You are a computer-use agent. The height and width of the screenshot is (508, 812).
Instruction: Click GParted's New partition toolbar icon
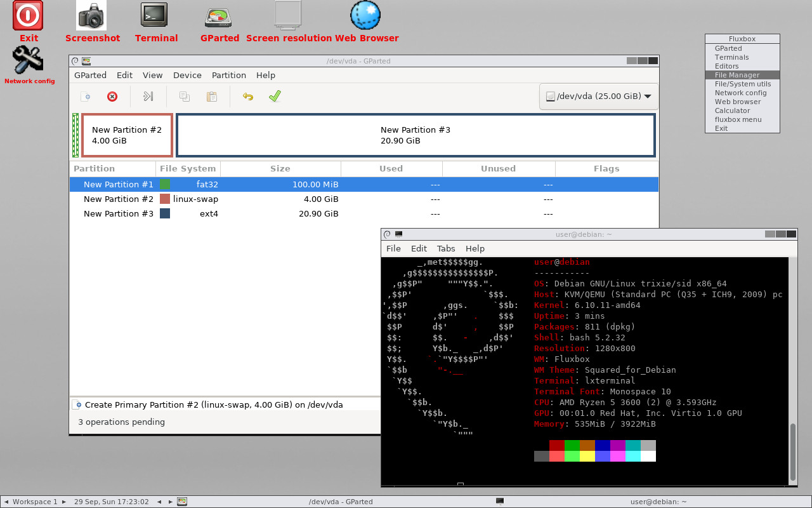[x=86, y=97]
